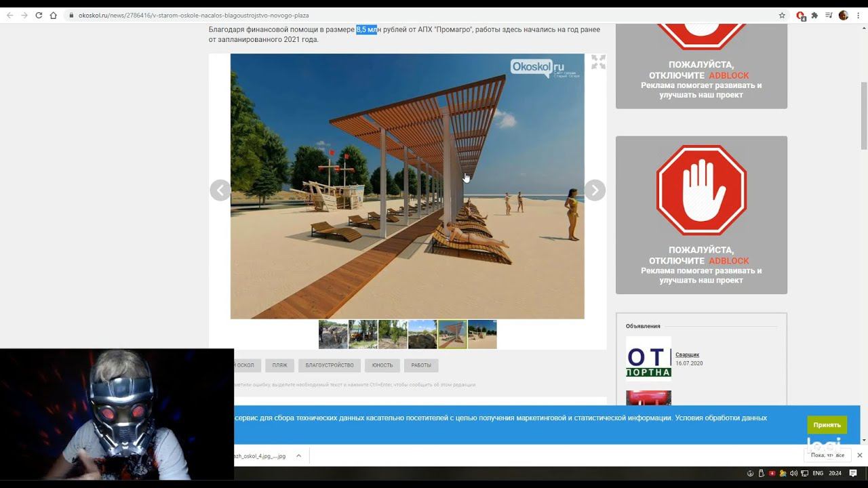This screenshot has height=488, width=868.
Task: Open the Chrome extensions puzzle icon
Action: point(814,16)
